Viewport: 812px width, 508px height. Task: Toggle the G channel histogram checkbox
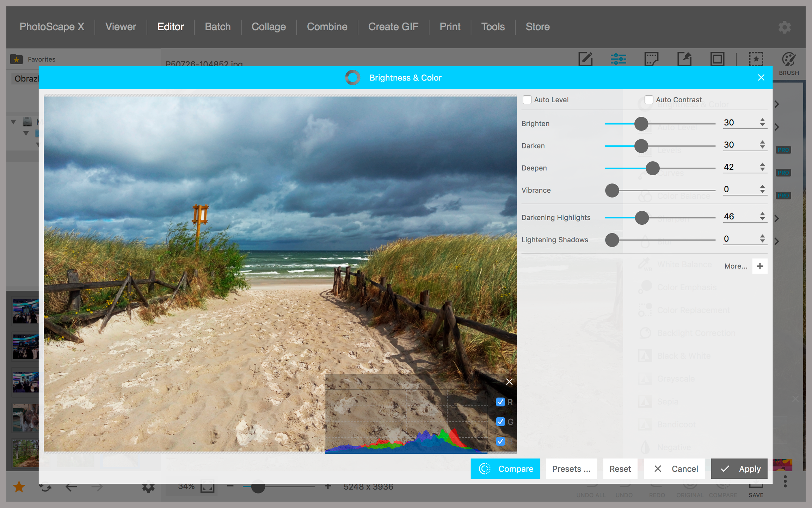point(500,422)
